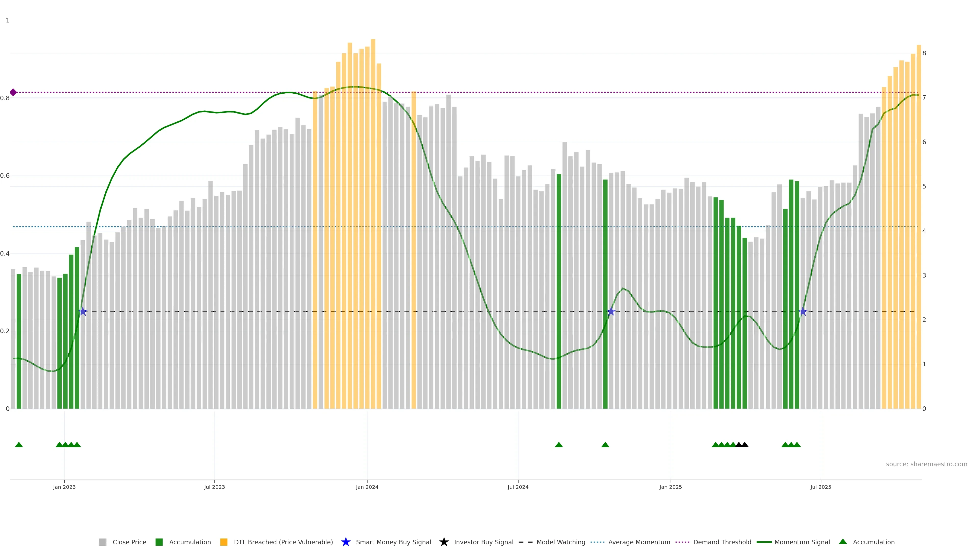Click the Investor Buy Signal legend star
The height and width of the screenshot is (551, 980).
444,542
